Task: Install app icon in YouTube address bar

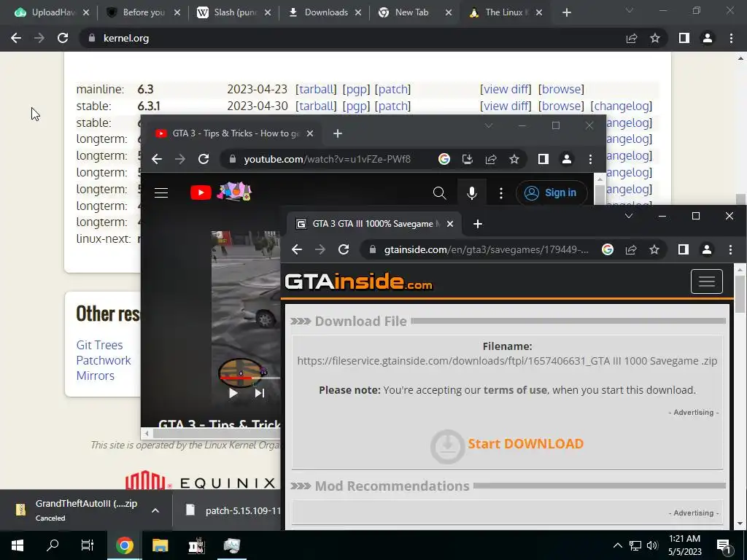Action: [x=468, y=159]
